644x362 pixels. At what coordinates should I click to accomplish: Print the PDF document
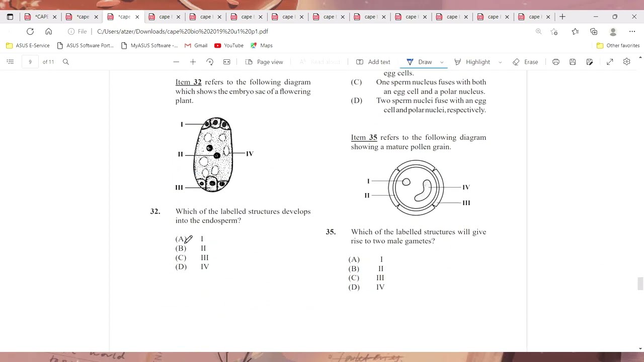coord(555,62)
